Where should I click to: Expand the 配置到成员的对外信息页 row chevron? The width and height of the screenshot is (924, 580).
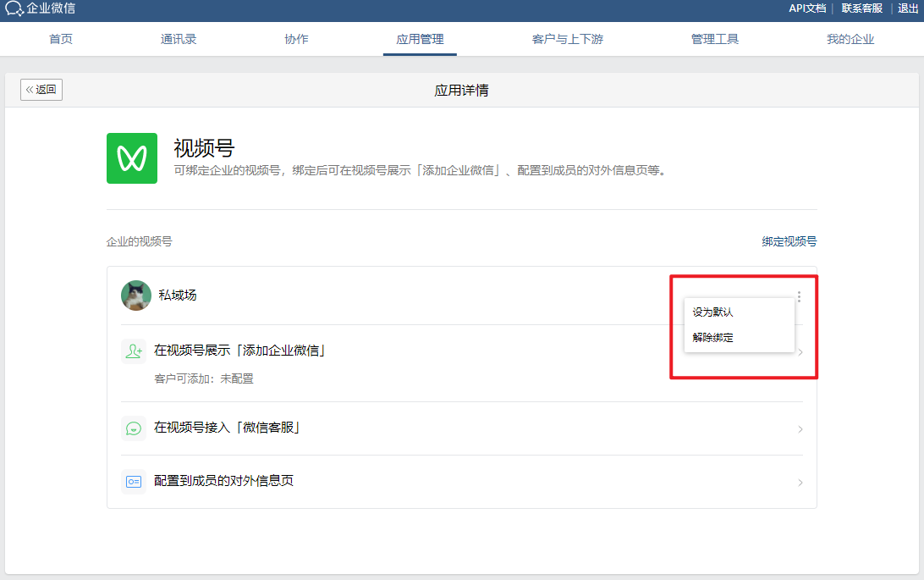pyautogui.click(x=800, y=483)
